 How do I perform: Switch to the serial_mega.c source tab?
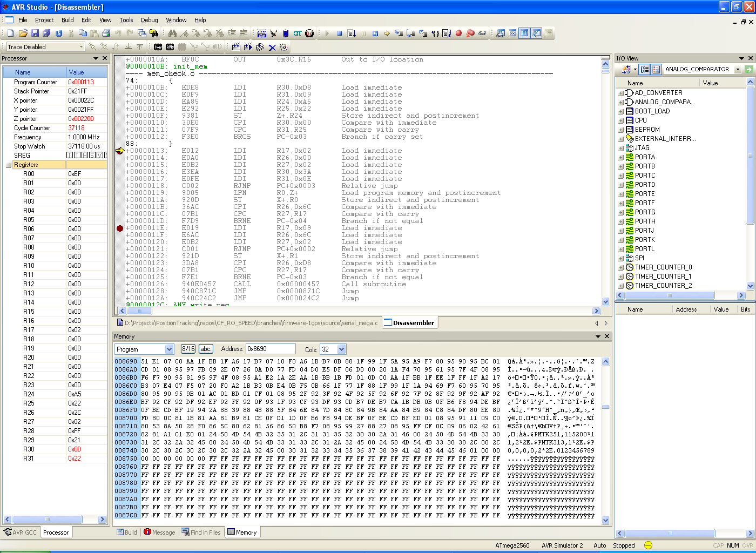(247, 323)
